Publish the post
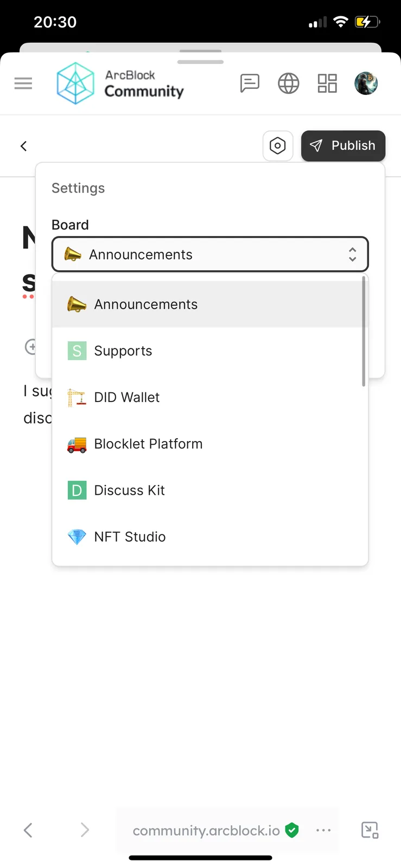The height and width of the screenshot is (868, 401). point(343,146)
